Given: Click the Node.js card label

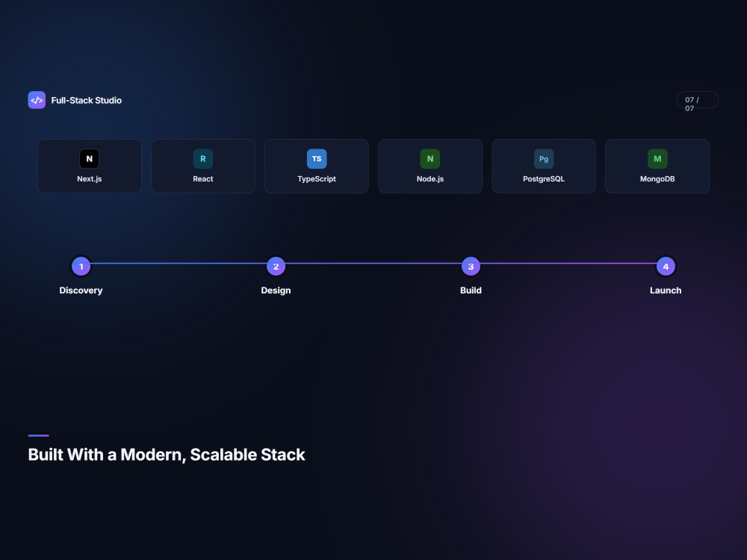Looking at the screenshot, I should coord(430,179).
